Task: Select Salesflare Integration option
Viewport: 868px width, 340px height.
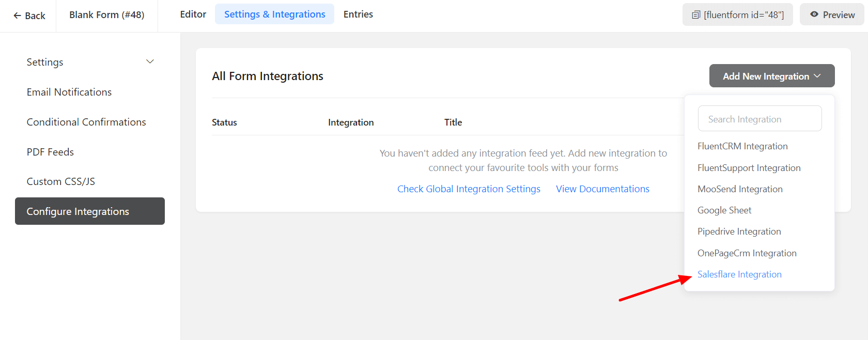Action: click(739, 274)
